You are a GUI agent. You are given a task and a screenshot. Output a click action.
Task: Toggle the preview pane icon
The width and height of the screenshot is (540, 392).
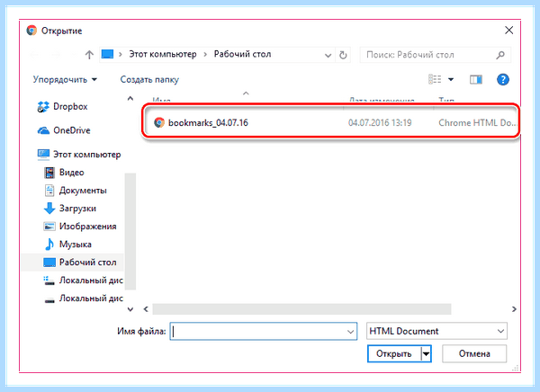[476, 79]
